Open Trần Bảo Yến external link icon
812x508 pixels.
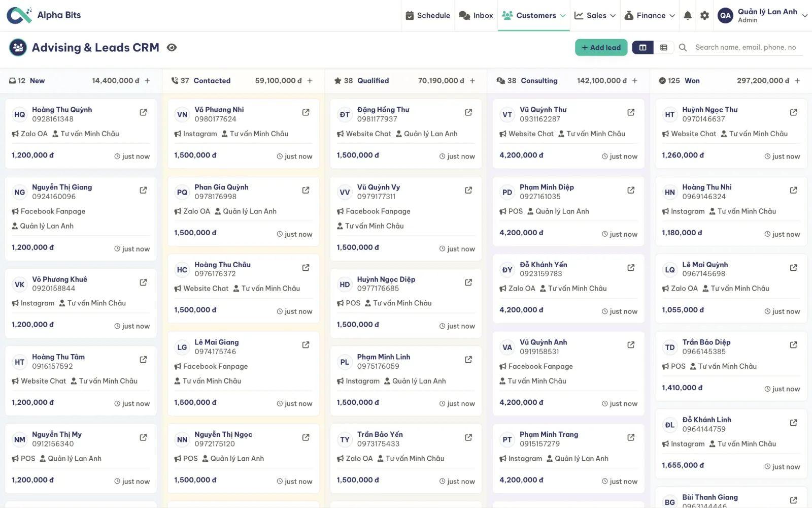pos(468,437)
